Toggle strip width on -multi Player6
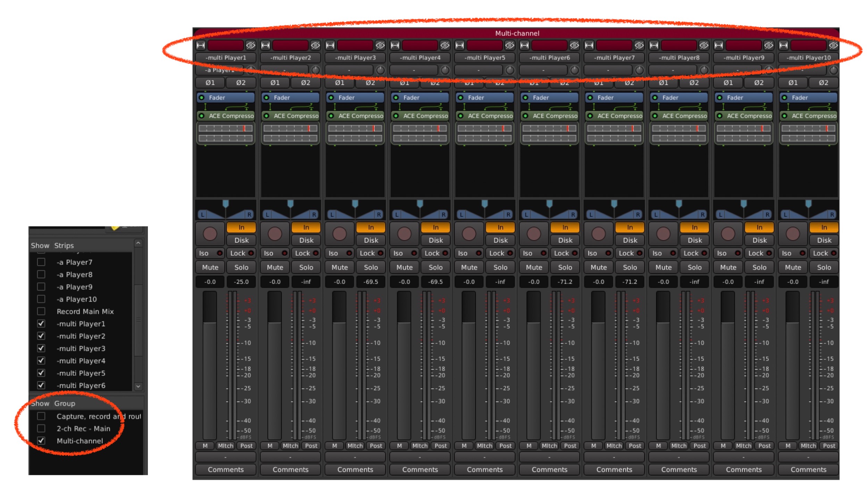Screen dimensions: 868x488 click(x=525, y=45)
